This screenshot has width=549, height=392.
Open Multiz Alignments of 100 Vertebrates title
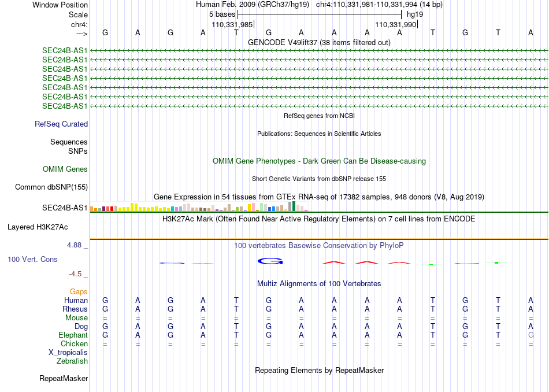[319, 284]
